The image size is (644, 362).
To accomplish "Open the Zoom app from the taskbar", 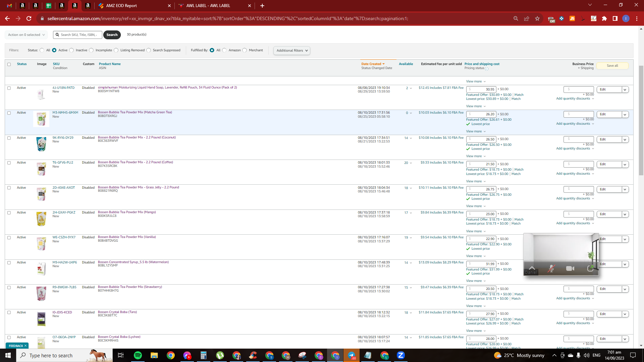I will pyautogui.click(x=401, y=355).
